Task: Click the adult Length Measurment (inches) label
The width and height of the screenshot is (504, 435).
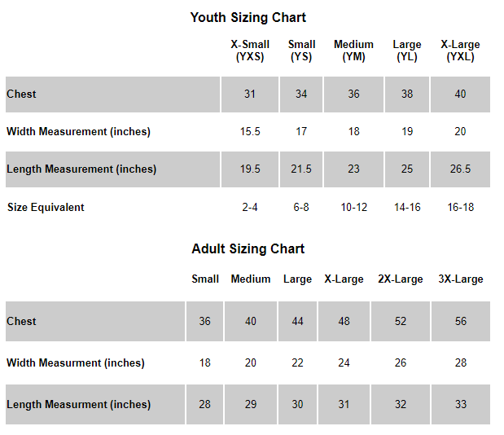Action: [78, 405]
